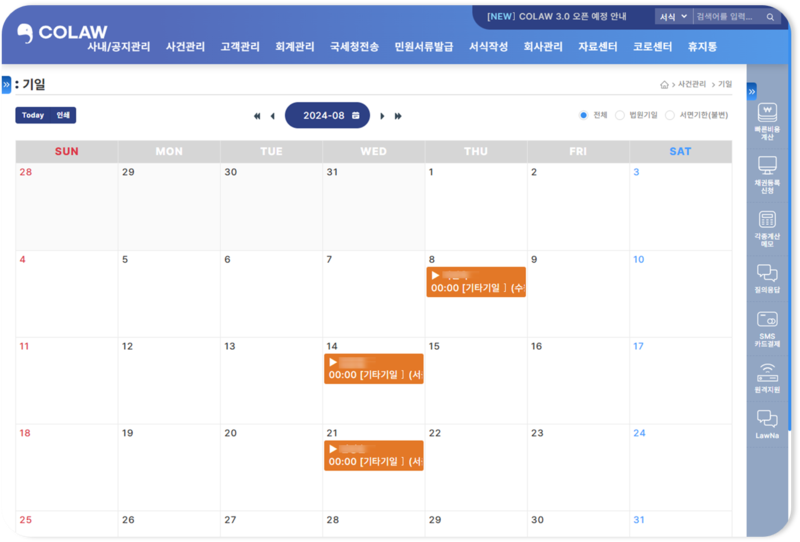Image resolution: width=800 pixels, height=542 pixels.
Task: Click the COLAW logo
Action: click(x=62, y=33)
